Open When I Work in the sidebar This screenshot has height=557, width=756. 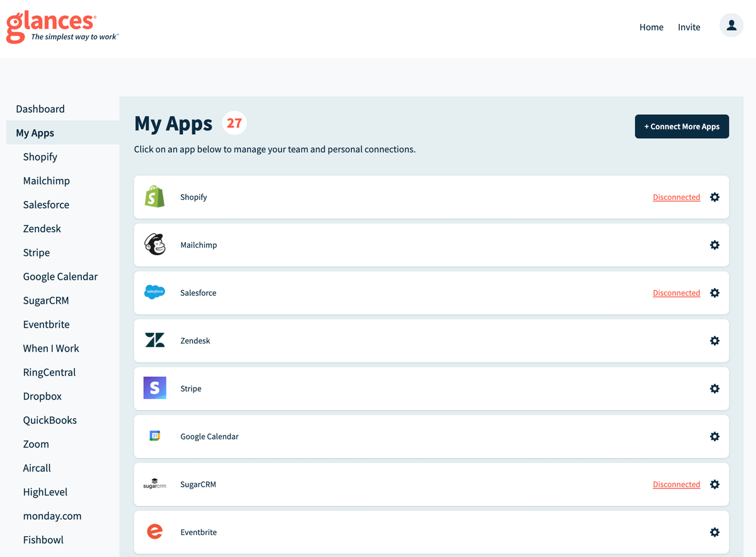tap(51, 348)
